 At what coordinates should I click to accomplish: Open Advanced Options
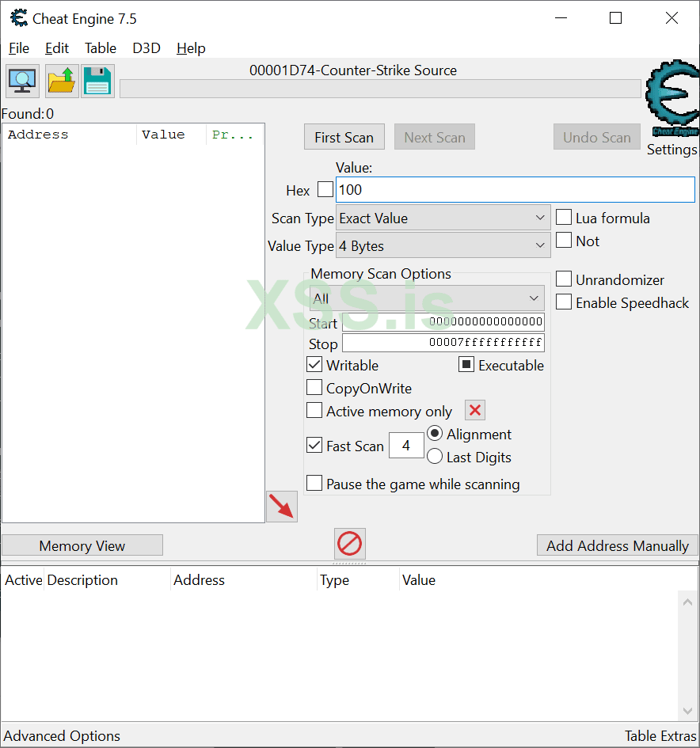62,735
